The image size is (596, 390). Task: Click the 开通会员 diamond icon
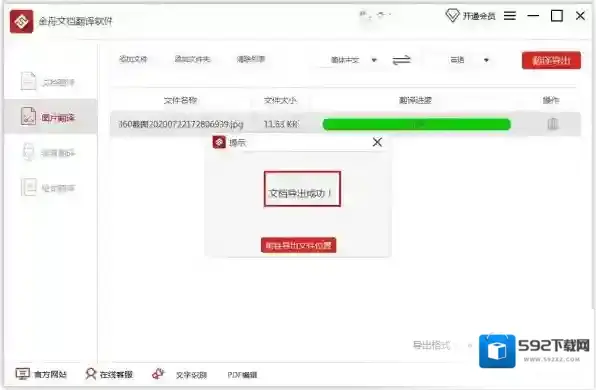(452, 16)
